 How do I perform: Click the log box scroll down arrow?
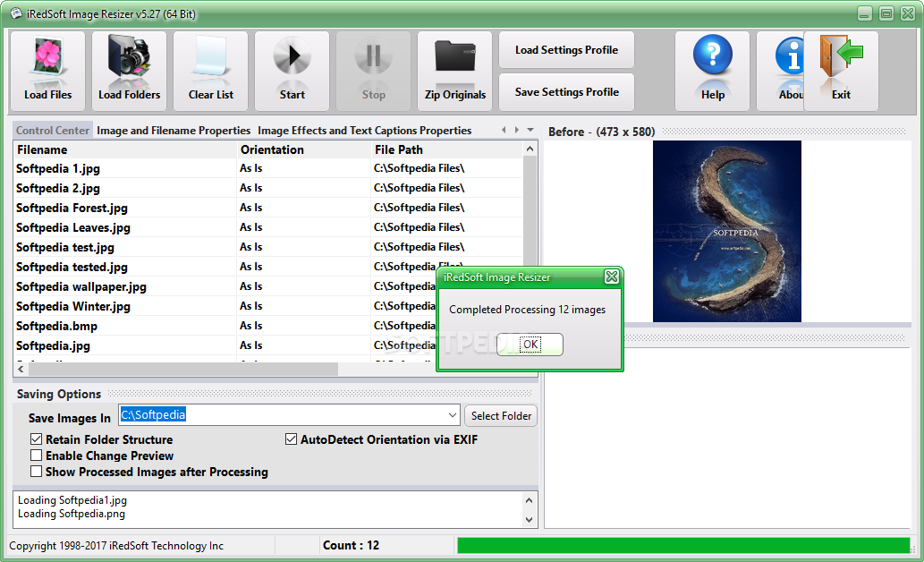tap(530, 520)
